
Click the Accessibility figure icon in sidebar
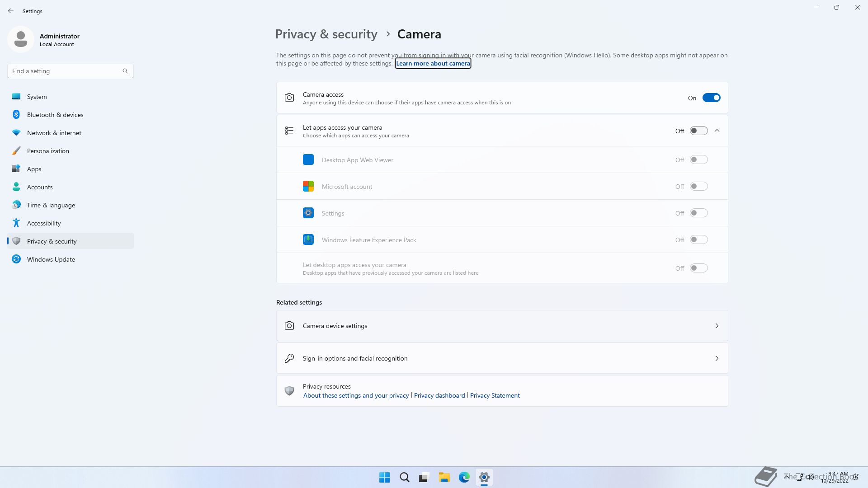coord(16,223)
